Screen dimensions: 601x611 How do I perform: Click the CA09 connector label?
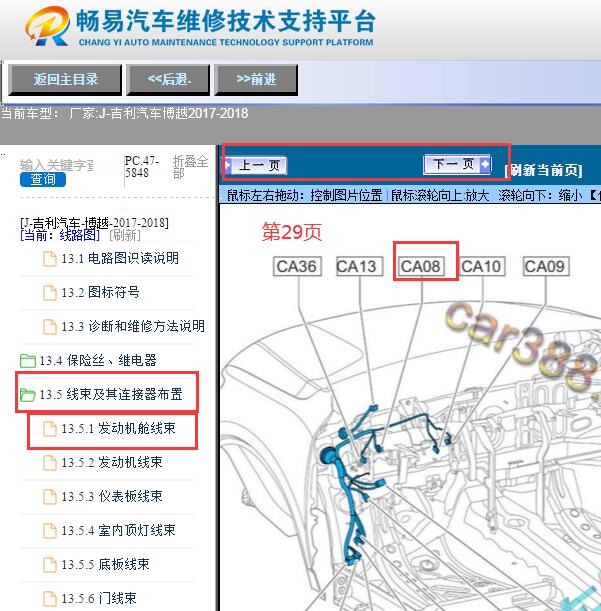click(545, 267)
